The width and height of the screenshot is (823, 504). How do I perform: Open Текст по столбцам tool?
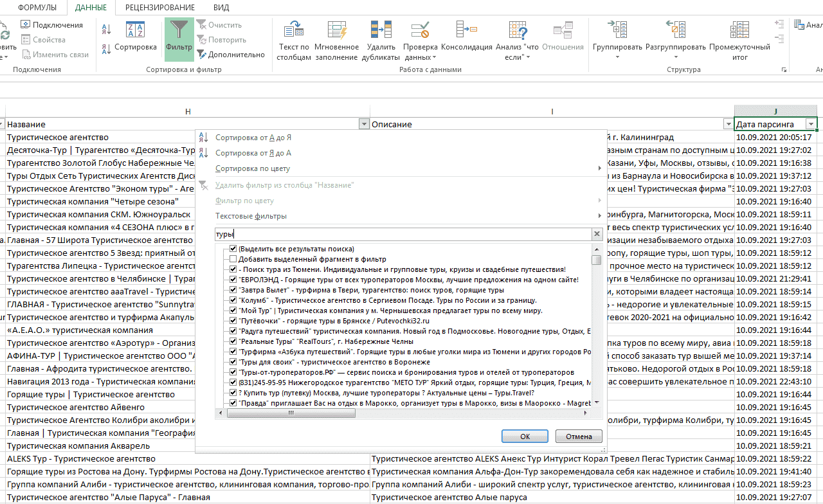point(294,40)
